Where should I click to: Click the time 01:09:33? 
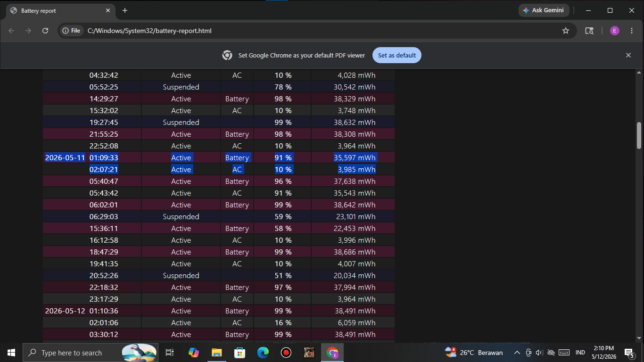click(x=104, y=157)
